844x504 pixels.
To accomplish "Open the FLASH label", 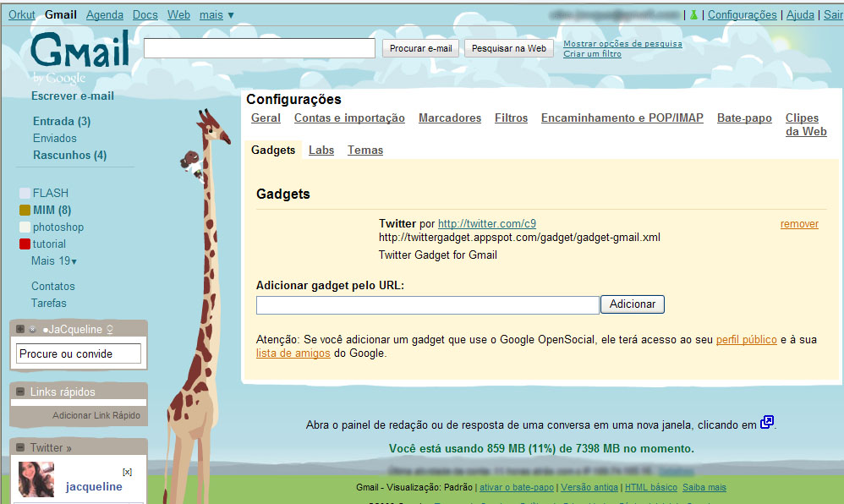I will pyautogui.click(x=51, y=194).
